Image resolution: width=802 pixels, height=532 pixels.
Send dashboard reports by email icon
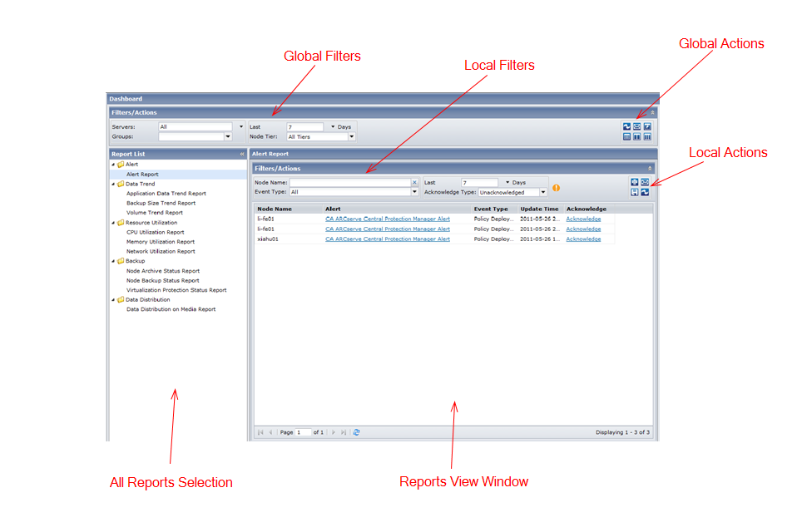637,126
